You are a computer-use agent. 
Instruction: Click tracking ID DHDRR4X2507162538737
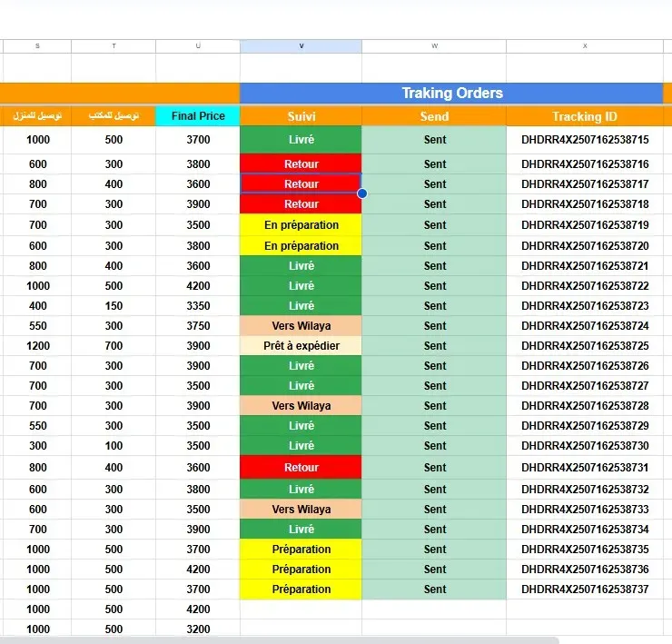585,590
